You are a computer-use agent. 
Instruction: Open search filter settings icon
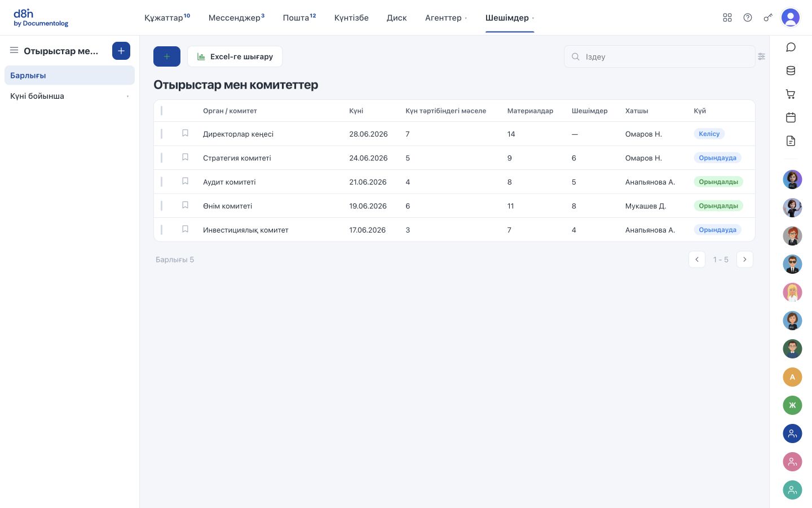pos(762,56)
